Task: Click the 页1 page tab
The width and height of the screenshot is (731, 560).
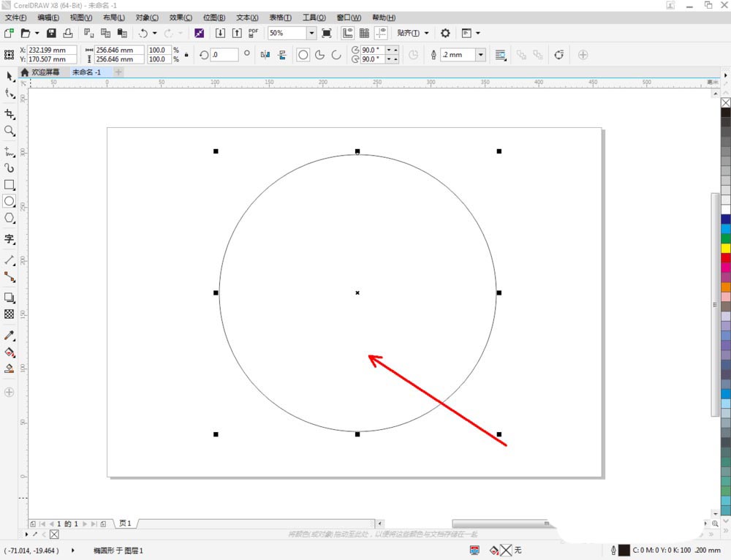Action: coord(125,523)
